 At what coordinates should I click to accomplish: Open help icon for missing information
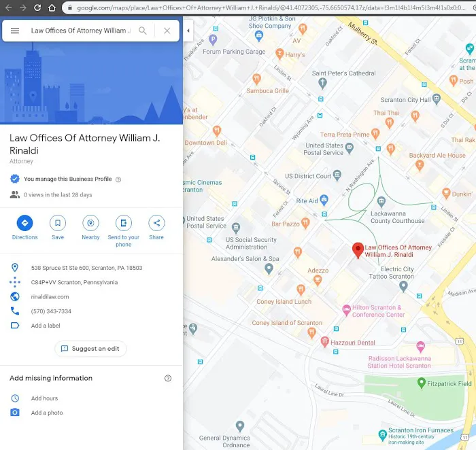coord(168,378)
